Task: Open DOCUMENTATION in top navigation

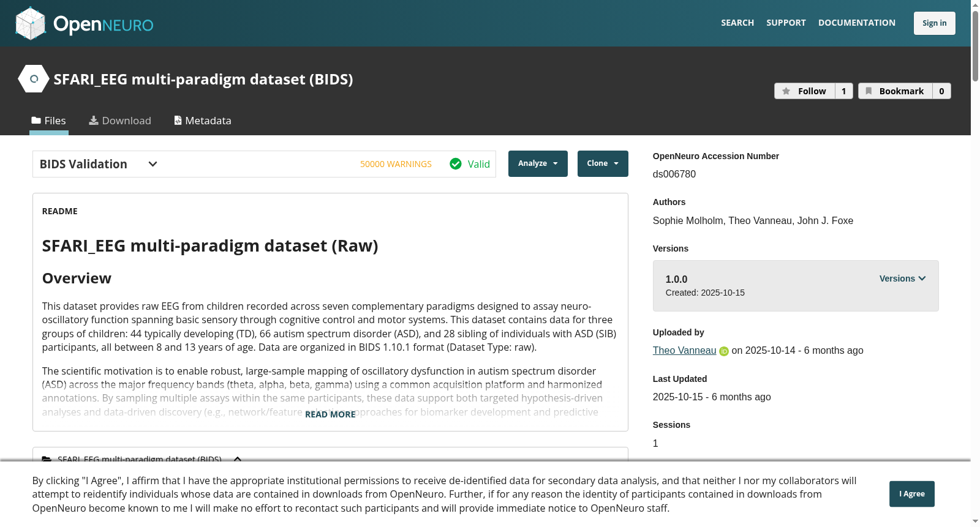Action: tap(857, 23)
